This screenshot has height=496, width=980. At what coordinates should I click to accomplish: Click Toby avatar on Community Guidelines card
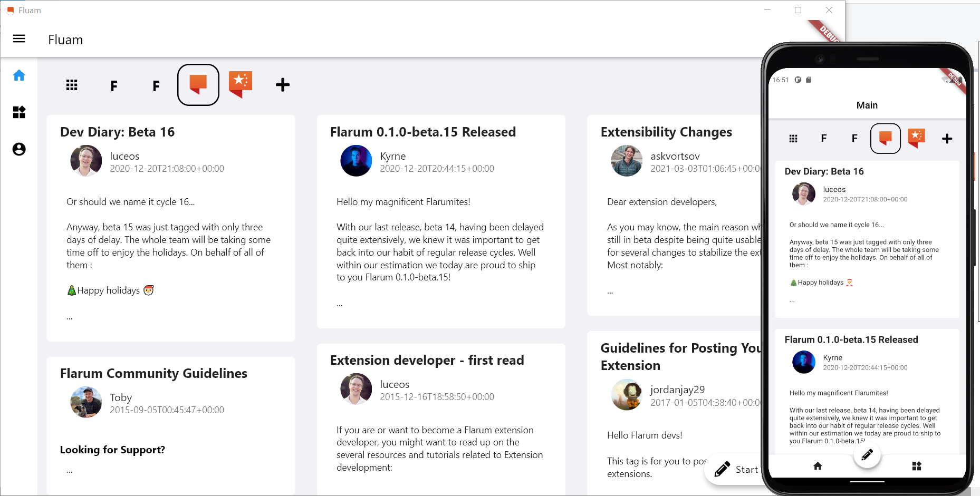[x=86, y=402]
